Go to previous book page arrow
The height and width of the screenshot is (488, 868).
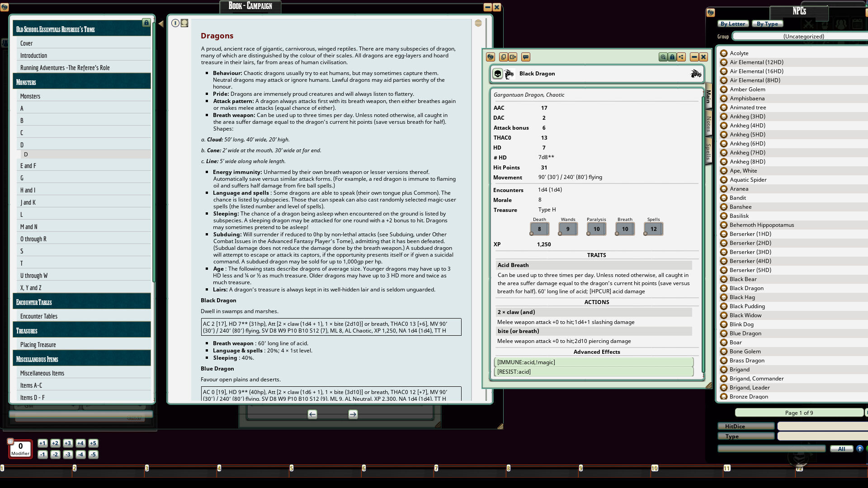(312, 414)
